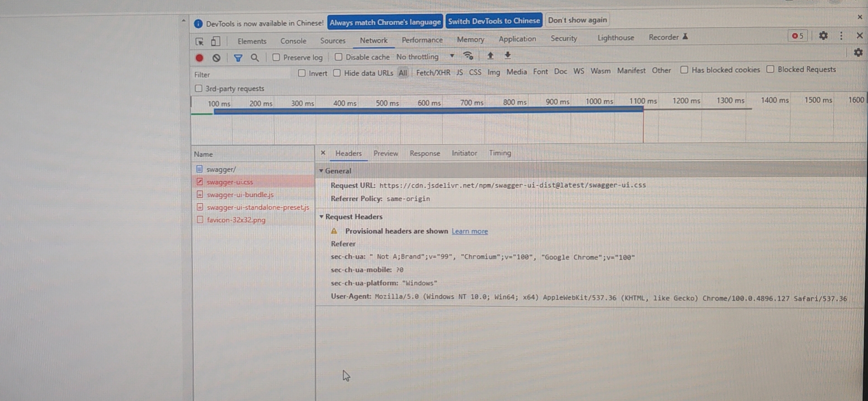Activate the inspect element picker icon

pos(199,42)
